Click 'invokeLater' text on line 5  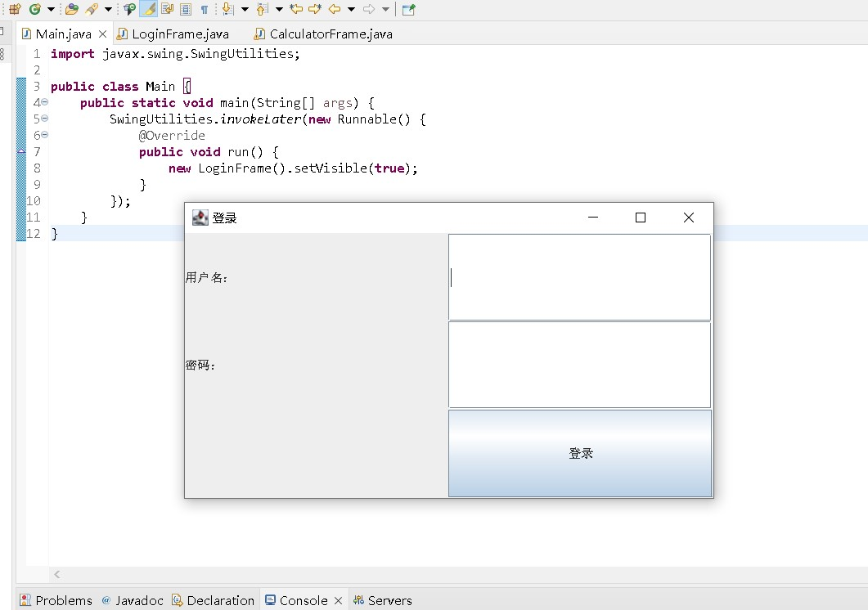(x=261, y=119)
